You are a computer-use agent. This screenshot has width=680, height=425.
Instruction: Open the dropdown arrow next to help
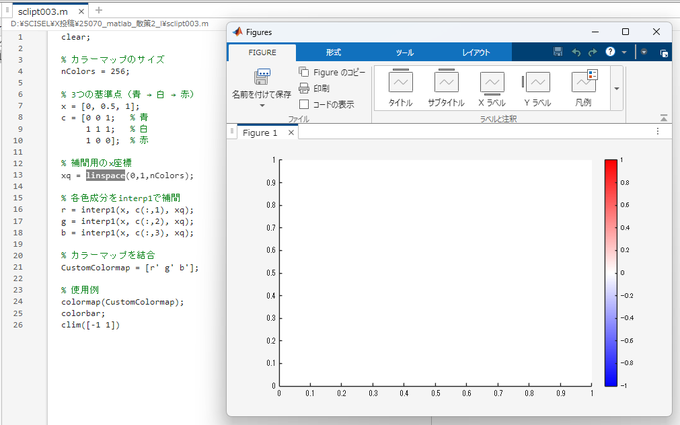(x=624, y=52)
